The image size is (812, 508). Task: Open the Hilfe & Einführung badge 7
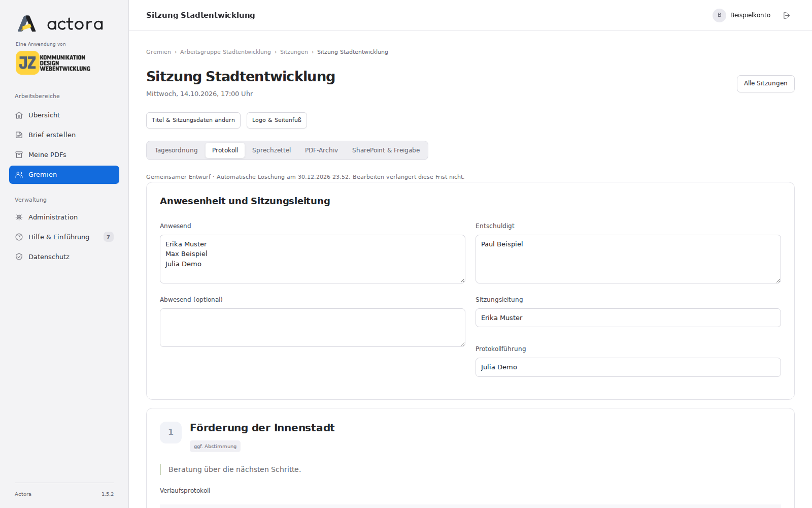[x=108, y=237]
